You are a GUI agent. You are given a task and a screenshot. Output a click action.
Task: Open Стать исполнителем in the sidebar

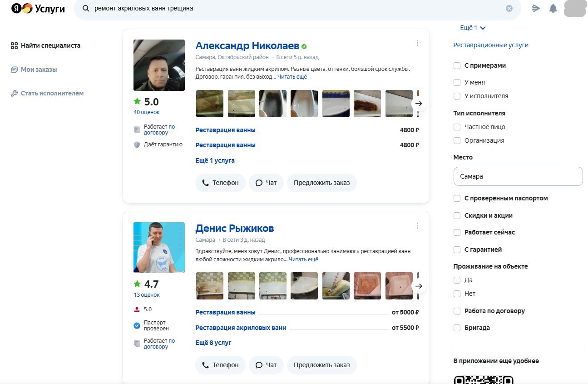point(52,93)
